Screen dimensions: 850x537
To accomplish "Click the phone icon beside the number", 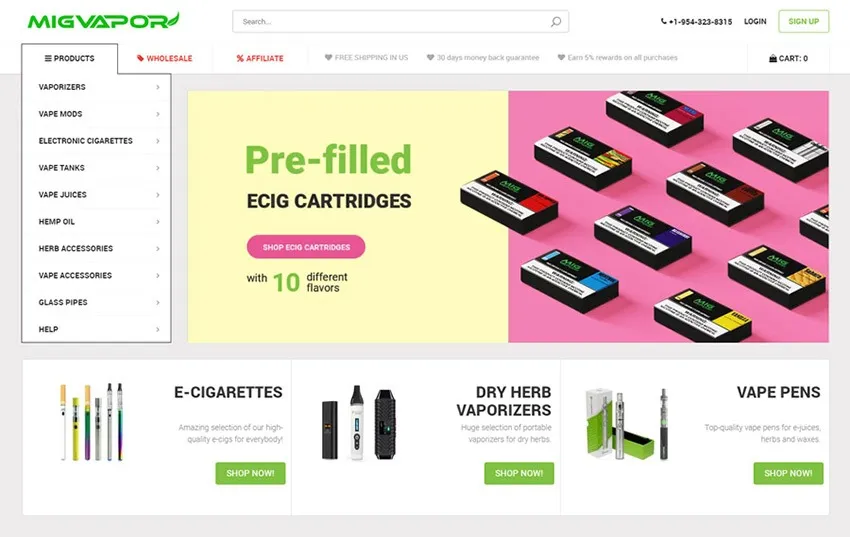I will click(664, 22).
